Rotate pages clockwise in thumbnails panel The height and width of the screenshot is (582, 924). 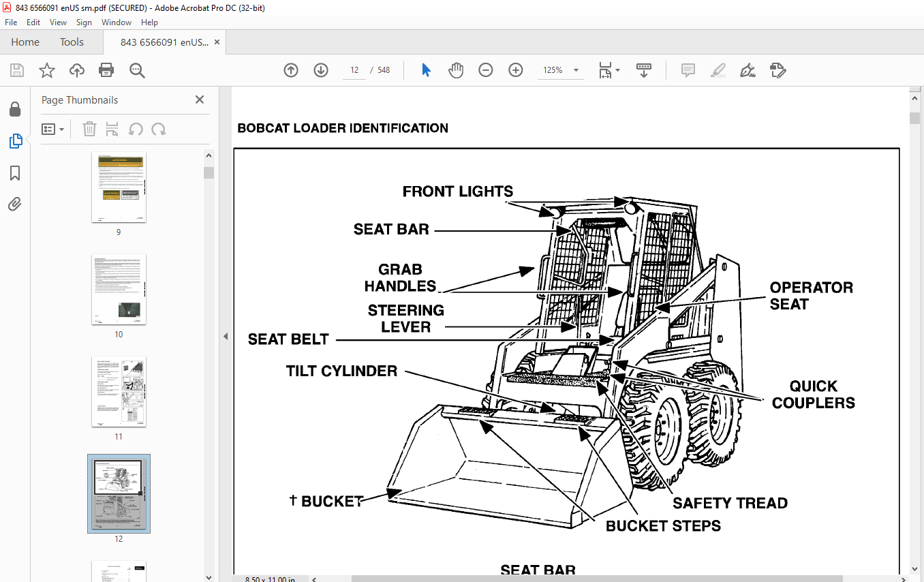(159, 129)
